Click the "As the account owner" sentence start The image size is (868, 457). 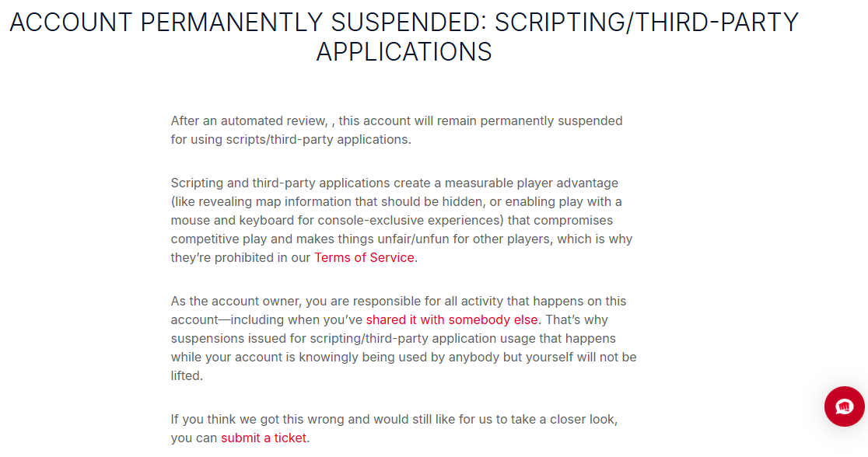point(233,301)
